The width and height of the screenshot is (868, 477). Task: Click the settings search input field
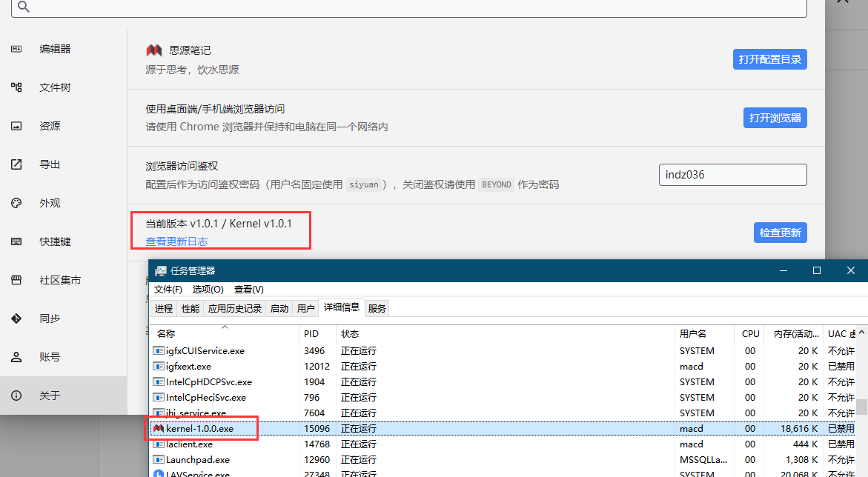tap(408, 7)
